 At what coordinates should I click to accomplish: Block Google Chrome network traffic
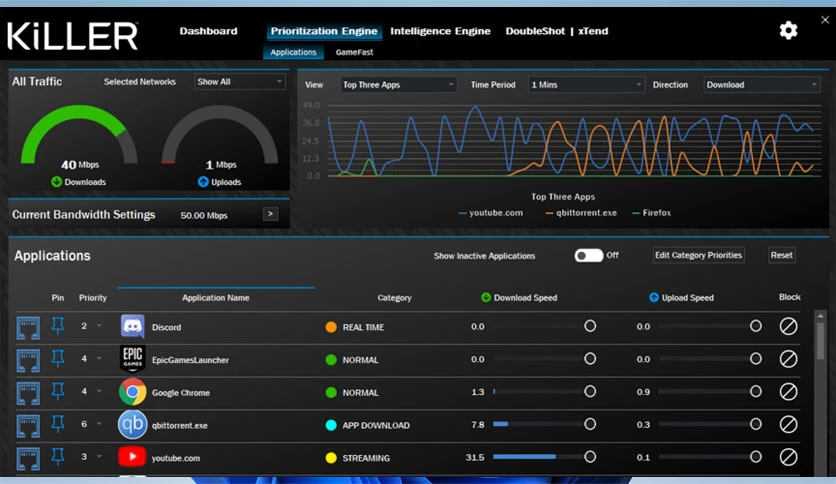(x=788, y=392)
